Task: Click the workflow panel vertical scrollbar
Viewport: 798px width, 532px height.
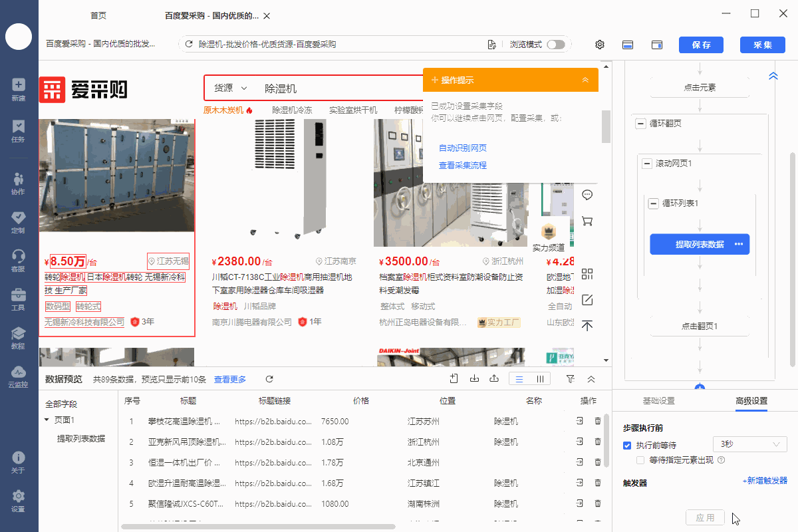Action: point(793,259)
